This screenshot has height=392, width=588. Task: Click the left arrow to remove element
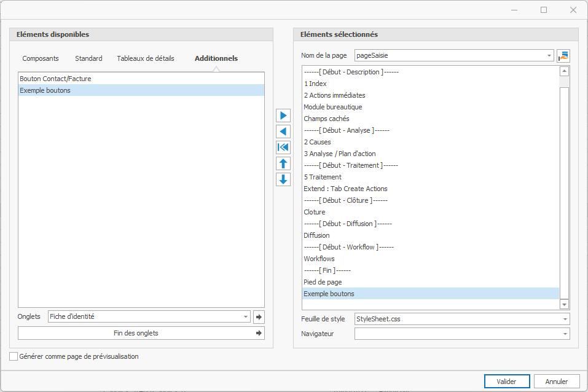click(x=283, y=131)
